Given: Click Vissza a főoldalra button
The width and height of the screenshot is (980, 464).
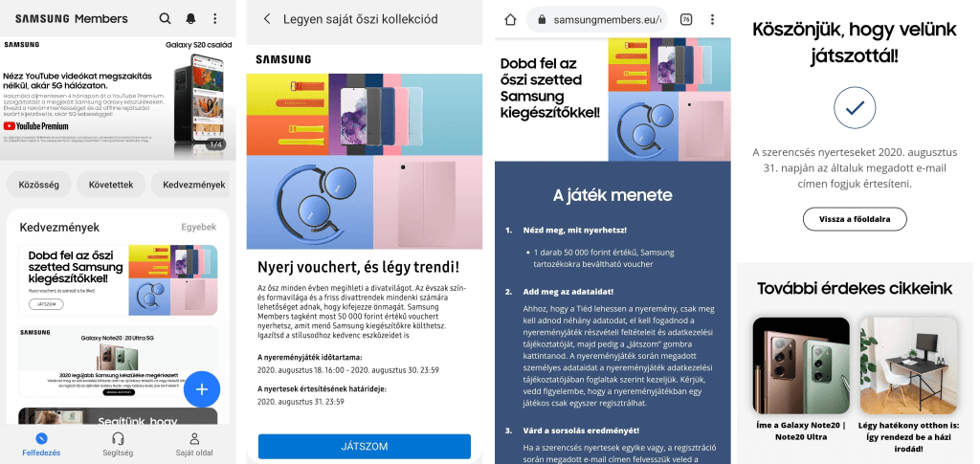Looking at the screenshot, I should pos(855,219).
